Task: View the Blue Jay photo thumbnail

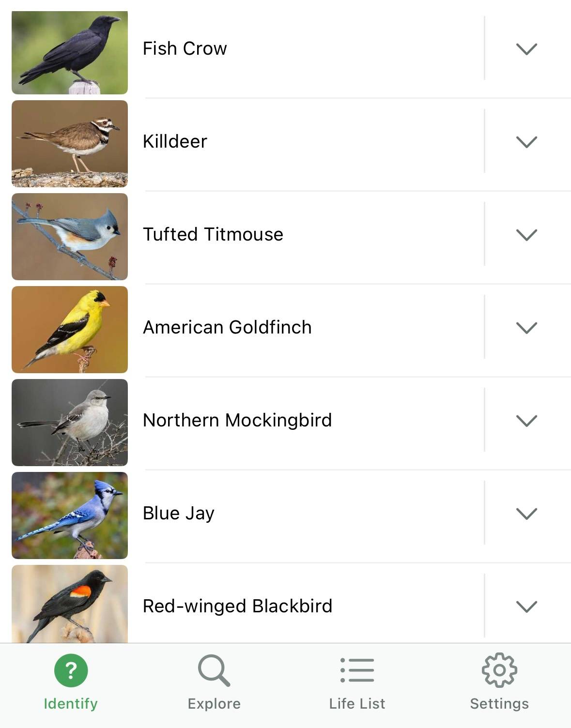Action: point(70,516)
